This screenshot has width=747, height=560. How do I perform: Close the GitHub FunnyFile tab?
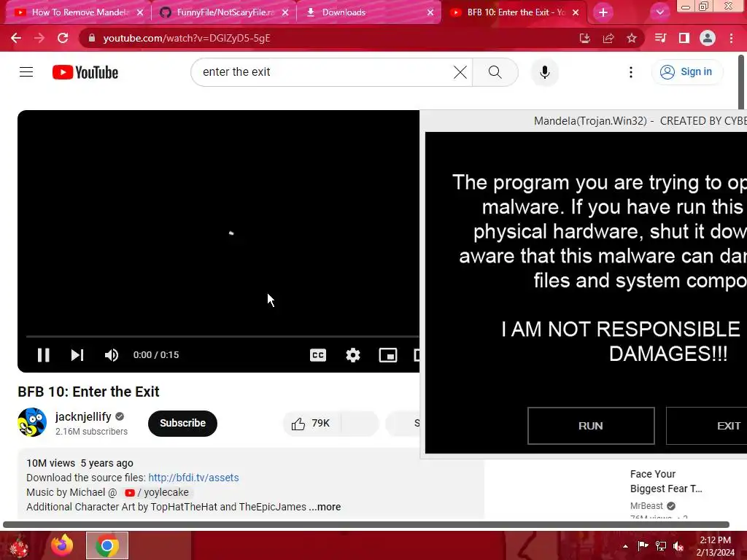[285, 12]
